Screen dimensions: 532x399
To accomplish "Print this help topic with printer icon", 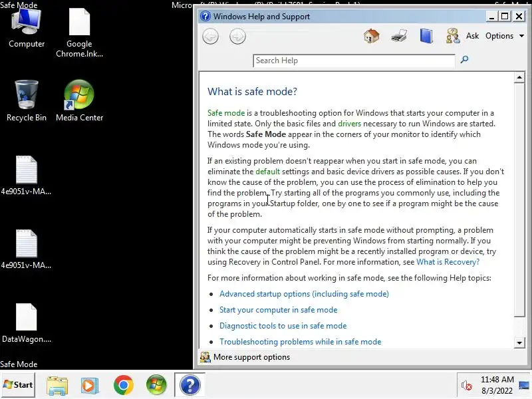I will 398,36.
